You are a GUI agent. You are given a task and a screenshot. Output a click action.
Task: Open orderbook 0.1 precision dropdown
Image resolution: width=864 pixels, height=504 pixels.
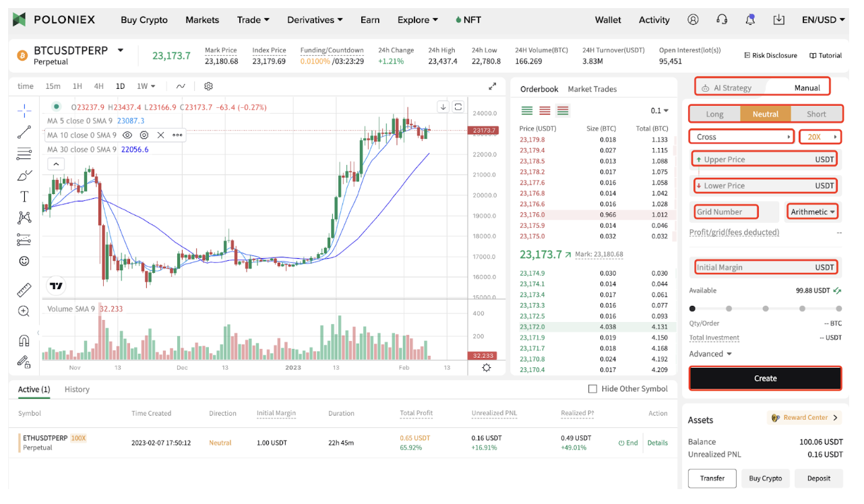(x=659, y=111)
